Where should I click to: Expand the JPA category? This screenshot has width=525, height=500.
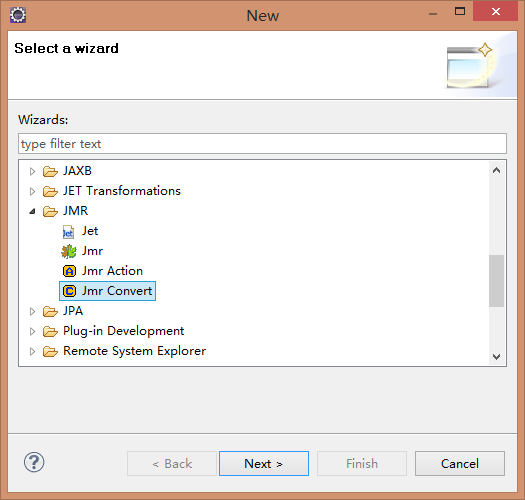(32, 311)
